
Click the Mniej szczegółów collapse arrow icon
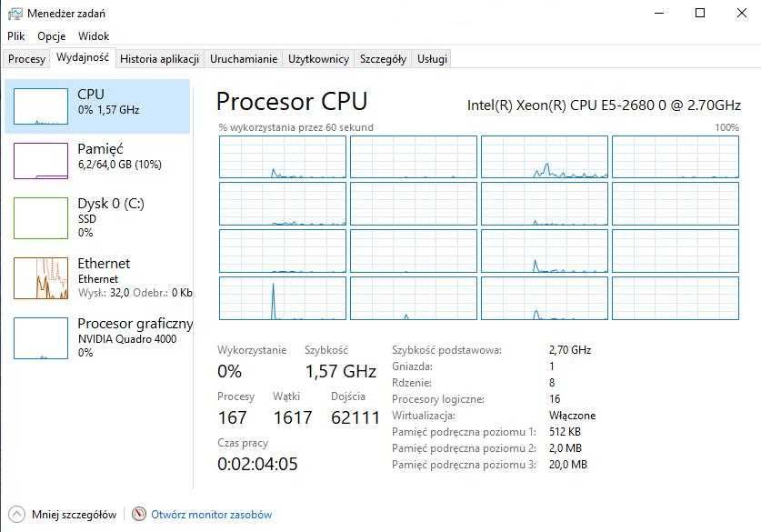(x=17, y=514)
